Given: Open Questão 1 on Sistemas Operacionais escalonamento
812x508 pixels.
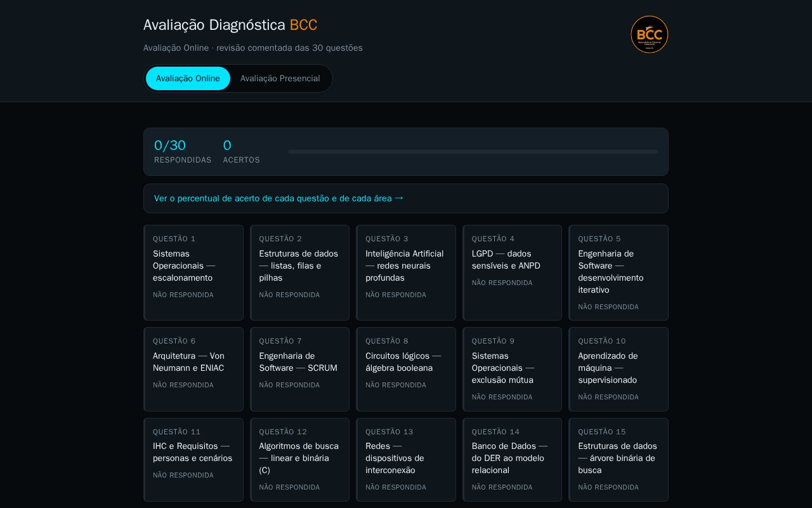Looking at the screenshot, I should pos(193,272).
